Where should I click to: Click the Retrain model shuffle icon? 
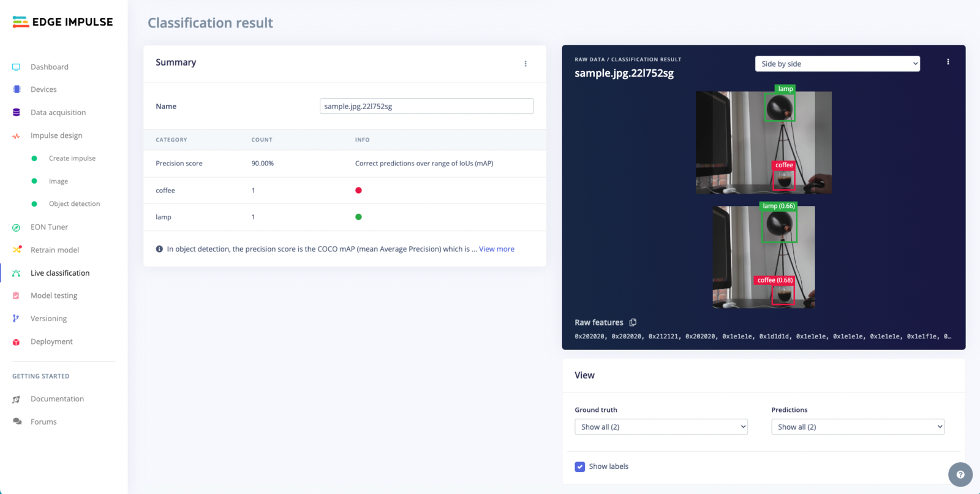tap(17, 250)
